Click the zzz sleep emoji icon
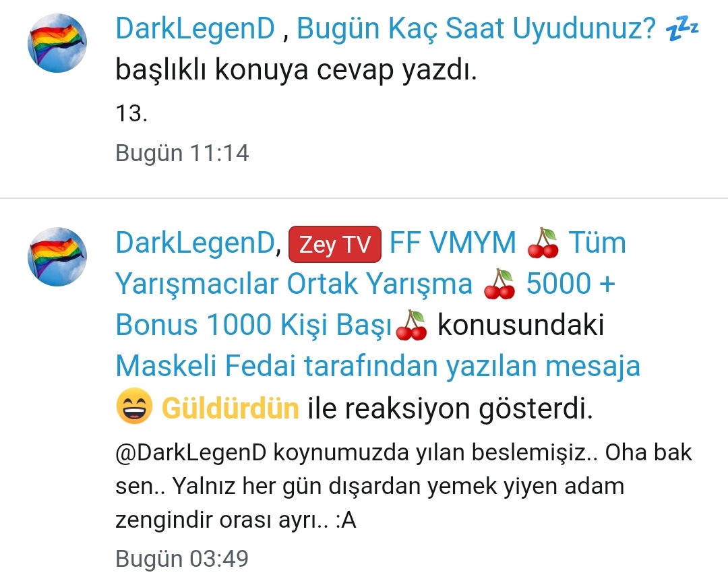Screen dimensions: 728x583 pyautogui.click(x=682, y=29)
